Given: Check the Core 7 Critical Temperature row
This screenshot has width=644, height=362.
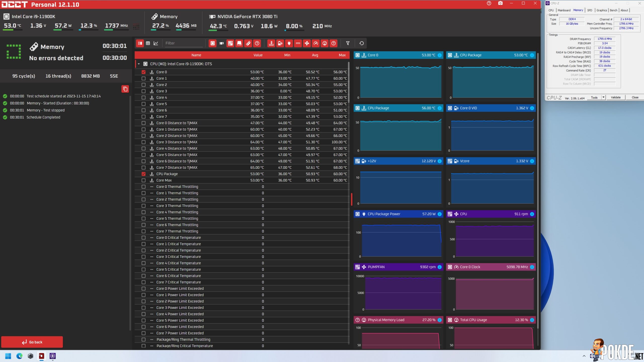Looking at the screenshot, I should pos(143,282).
